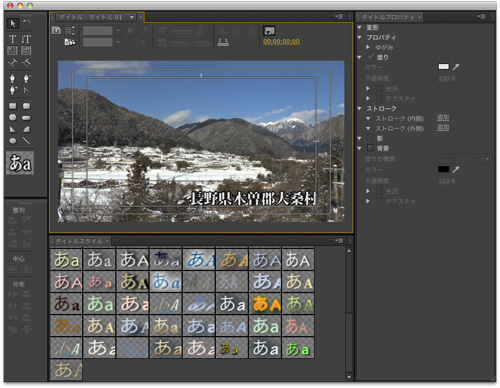This screenshot has width=500, height=388.
Task: Open white 塗り color swatch
Action: click(x=443, y=67)
